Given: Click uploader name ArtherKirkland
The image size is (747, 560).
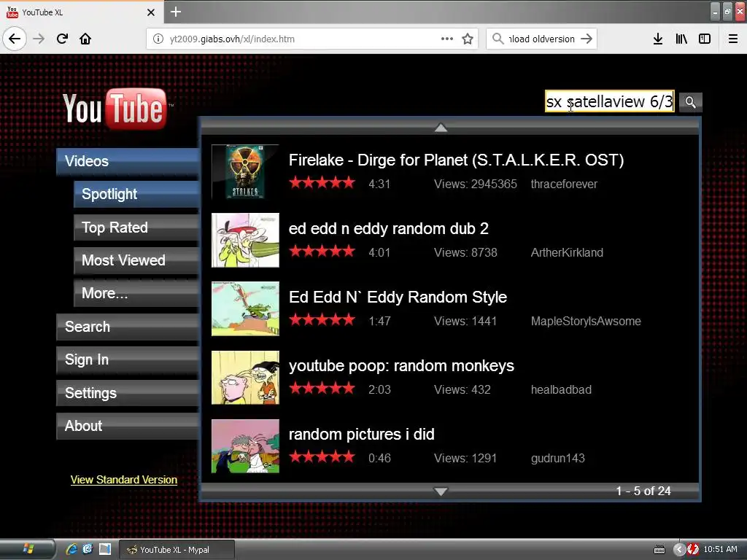Looking at the screenshot, I should click(x=567, y=253).
